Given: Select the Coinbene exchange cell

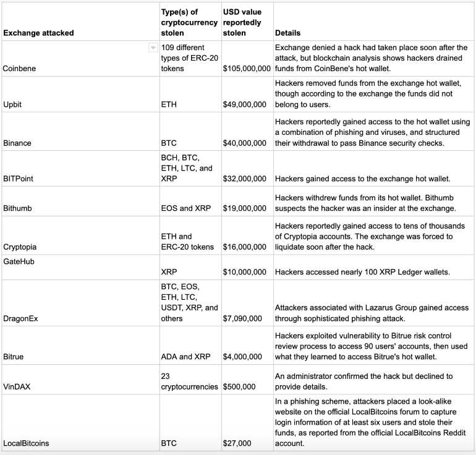Looking at the screenshot, I should coord(80,58).
